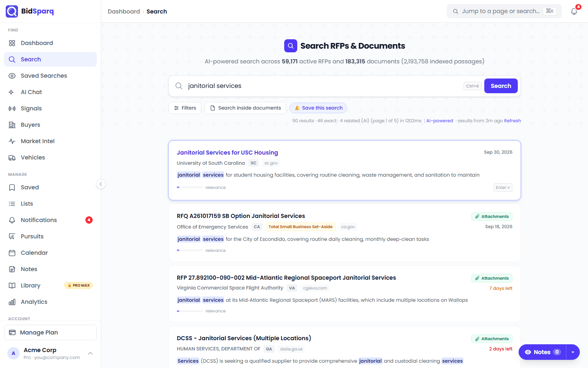
Task: Open the floating Notes button
Action: [543, 352]
